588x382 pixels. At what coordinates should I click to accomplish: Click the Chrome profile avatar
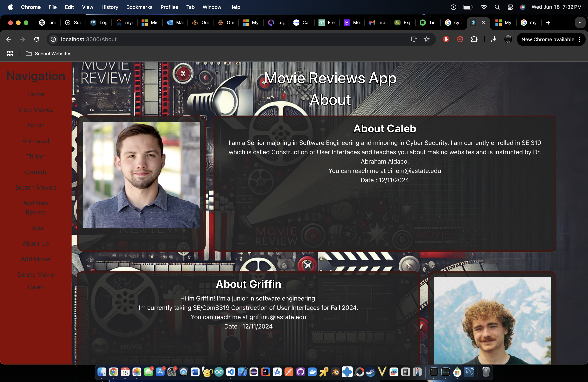point(508,39)
